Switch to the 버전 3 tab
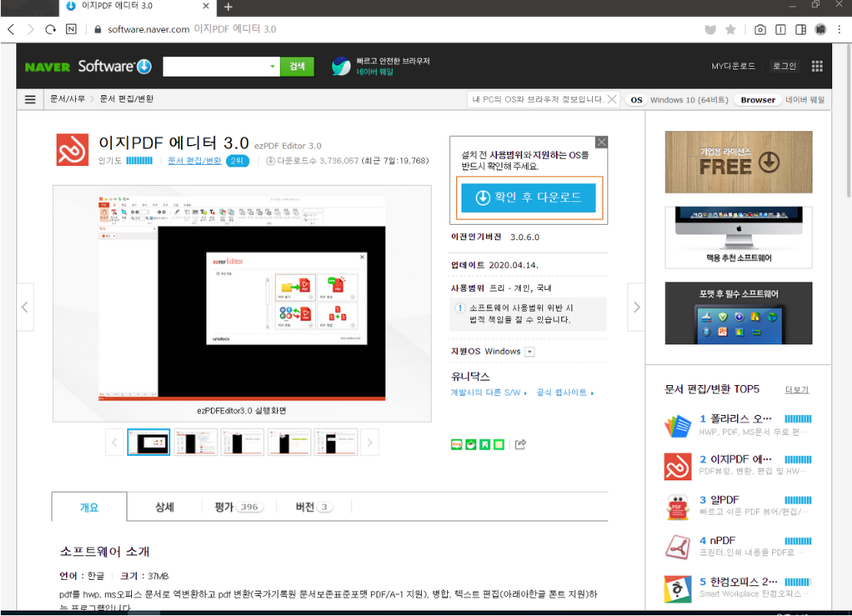 [314, 507]
